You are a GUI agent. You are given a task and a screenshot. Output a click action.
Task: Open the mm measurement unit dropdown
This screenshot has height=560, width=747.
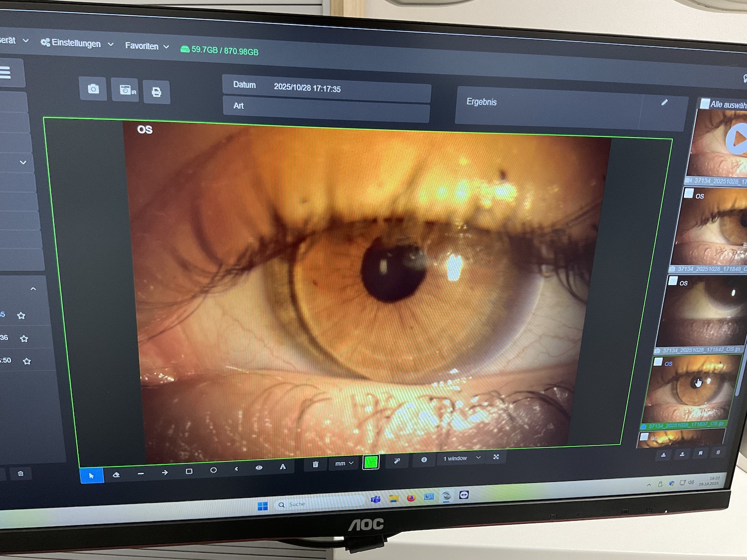click(x=343, y=463)
